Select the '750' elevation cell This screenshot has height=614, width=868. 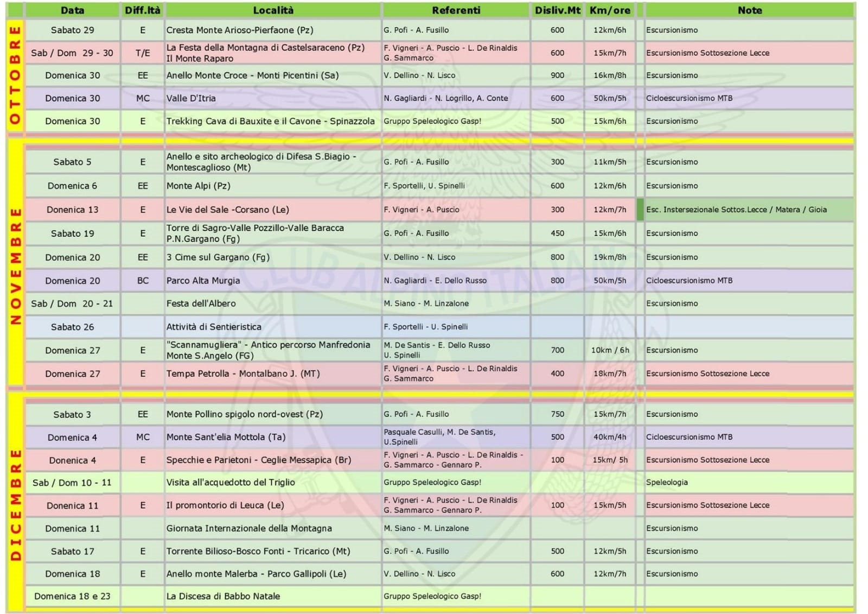[557, 414]
